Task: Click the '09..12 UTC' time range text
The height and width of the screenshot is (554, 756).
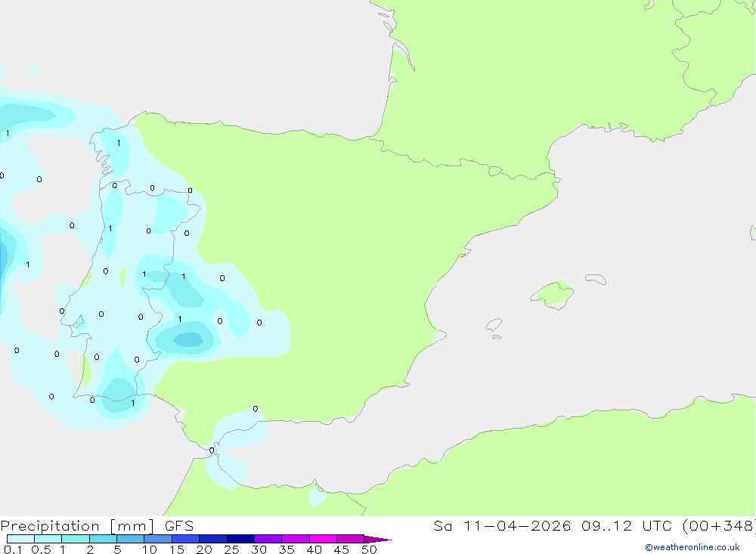Action: pyautogui.click(x=626, y=525)
